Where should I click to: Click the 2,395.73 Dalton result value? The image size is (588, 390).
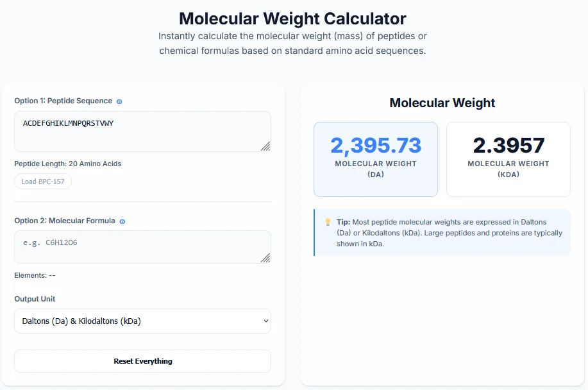pyautogui.click(x=376, y=146)
